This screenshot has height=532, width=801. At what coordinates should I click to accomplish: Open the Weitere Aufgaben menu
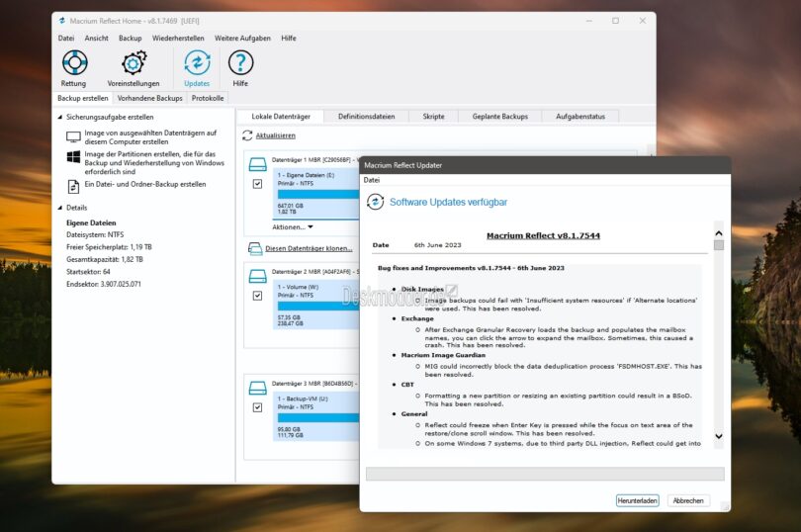pos(242,39)
